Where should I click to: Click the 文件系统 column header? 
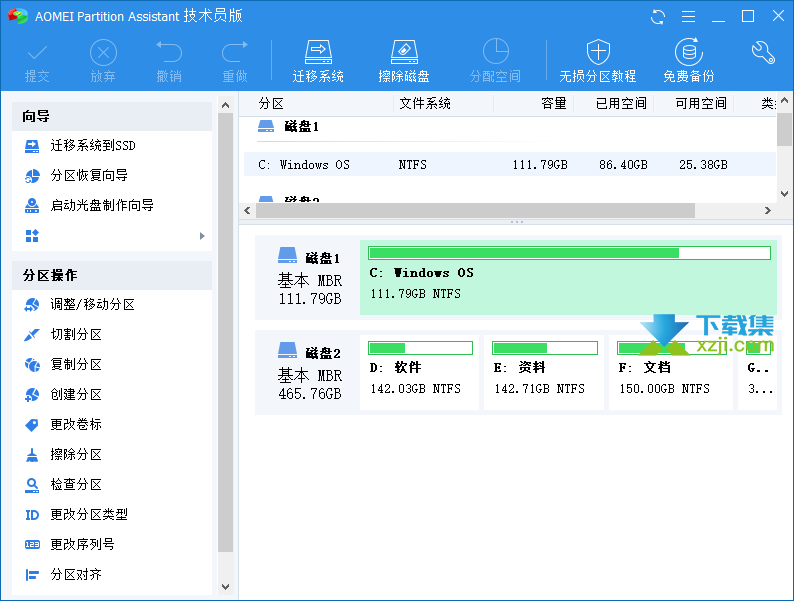click(425, 104)
